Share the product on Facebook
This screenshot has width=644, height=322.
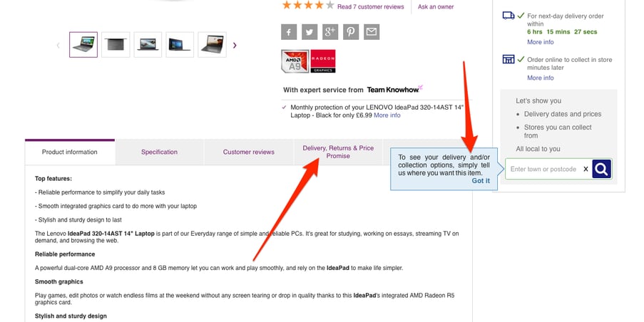[x=289, y=32]
